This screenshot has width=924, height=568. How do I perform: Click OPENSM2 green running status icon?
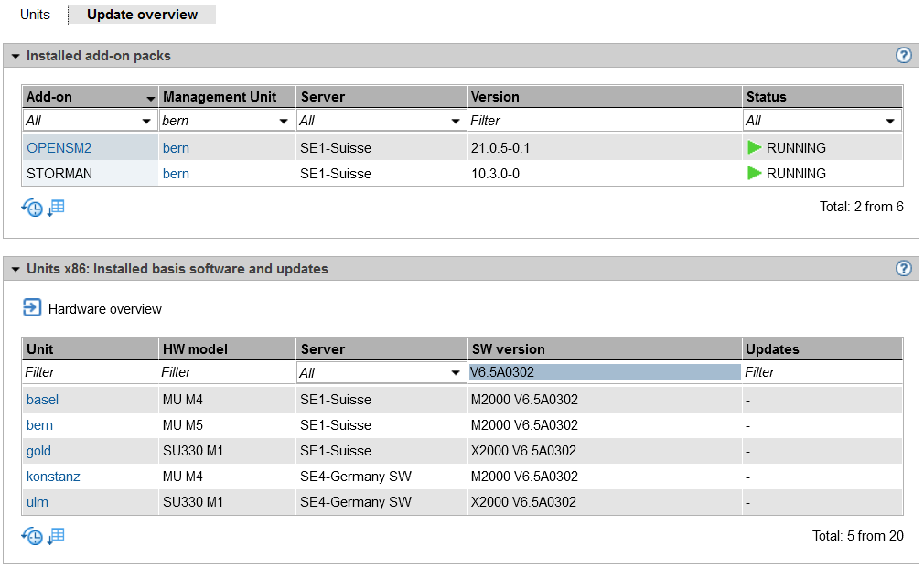pos(755,148)
